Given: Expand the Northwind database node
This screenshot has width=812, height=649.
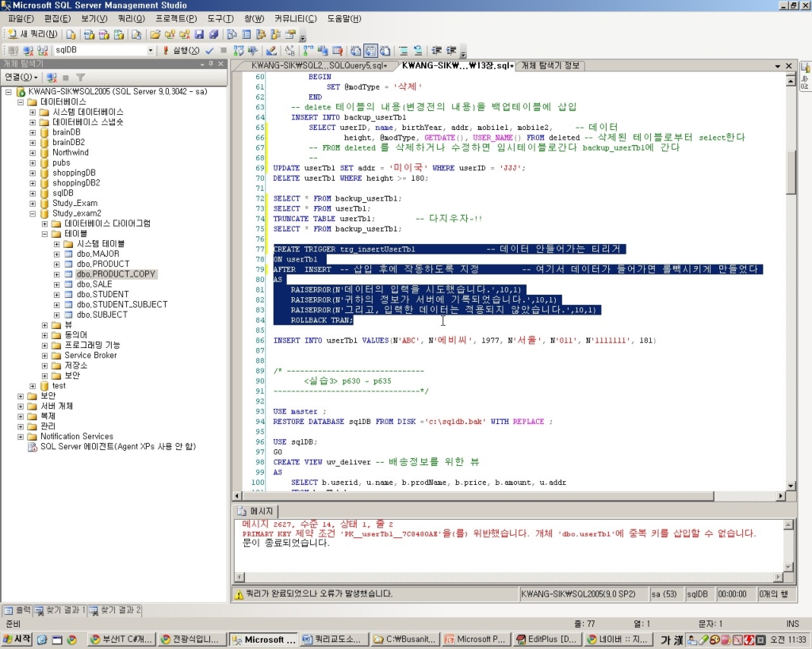Looking at the screenshot, I should pyautogui.click(x=33, y=153).
